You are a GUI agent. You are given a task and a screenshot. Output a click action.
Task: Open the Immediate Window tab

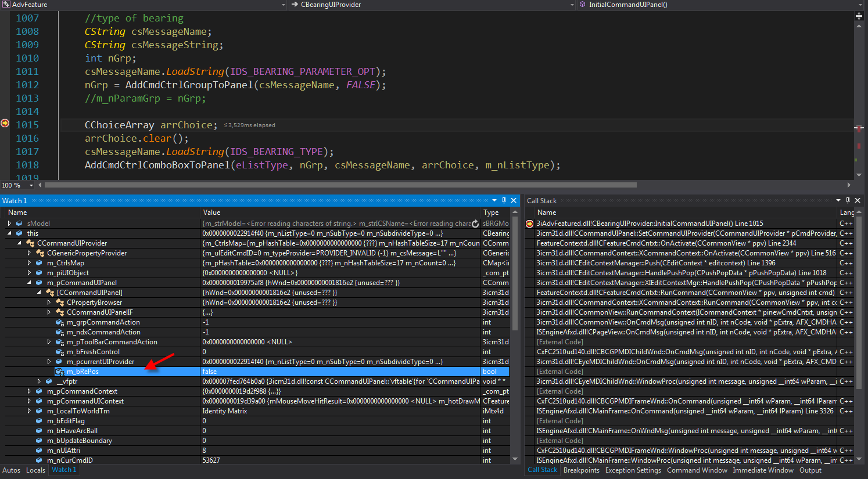tap(763, 470)
